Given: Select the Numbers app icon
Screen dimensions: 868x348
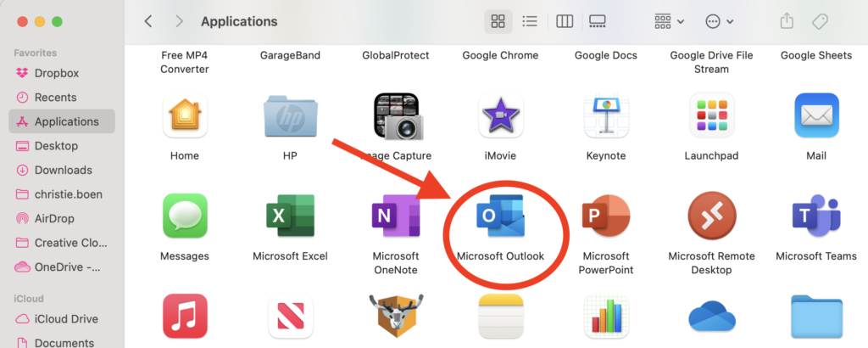Looking at the screenshot, I should tap(605, 317).
